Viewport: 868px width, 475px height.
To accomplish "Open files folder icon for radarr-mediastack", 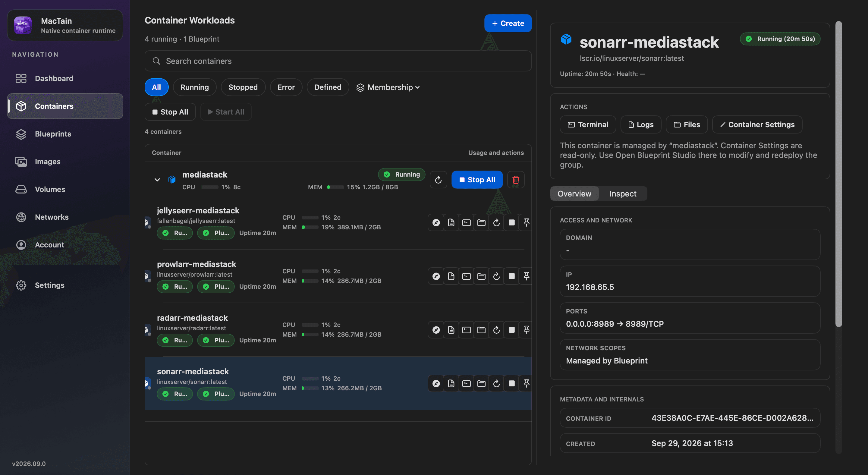I will pos(481,330).
